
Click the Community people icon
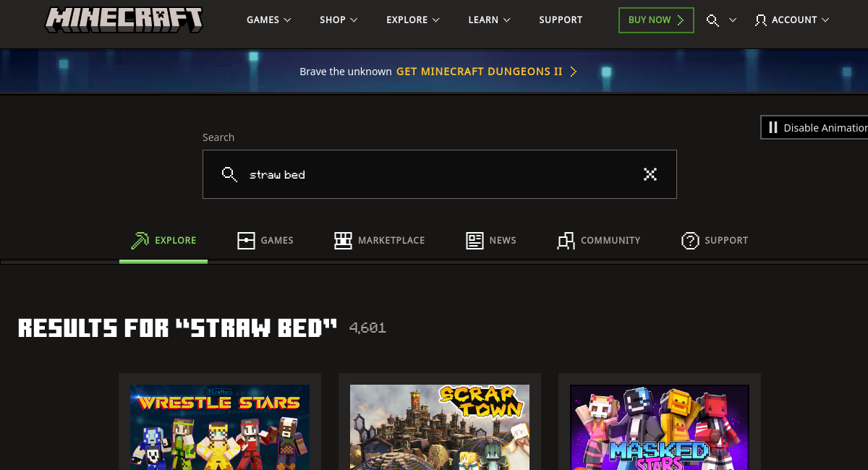click(566, 241)
